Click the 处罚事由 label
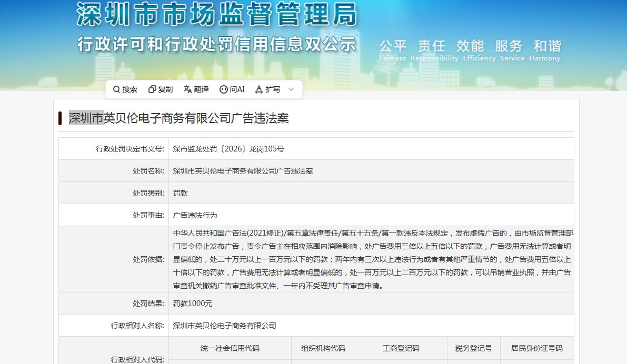This screenshot has width=627, height=364. 148,215
